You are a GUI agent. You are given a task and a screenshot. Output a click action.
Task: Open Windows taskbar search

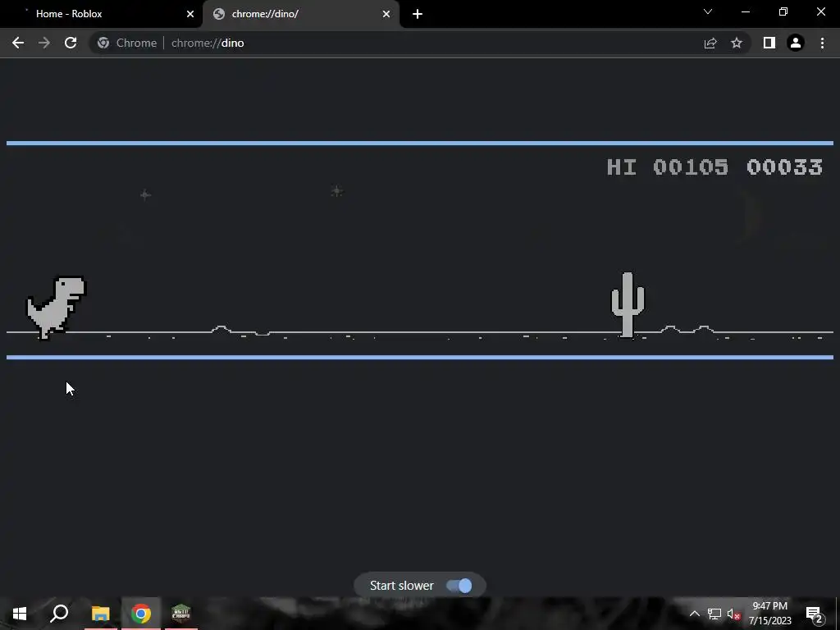click(59, 614)
